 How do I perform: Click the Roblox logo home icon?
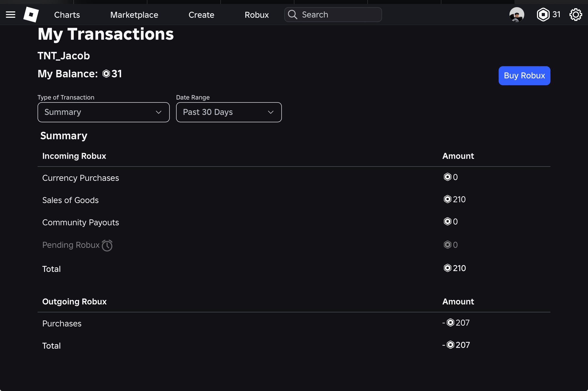click(x=31, y=15)
